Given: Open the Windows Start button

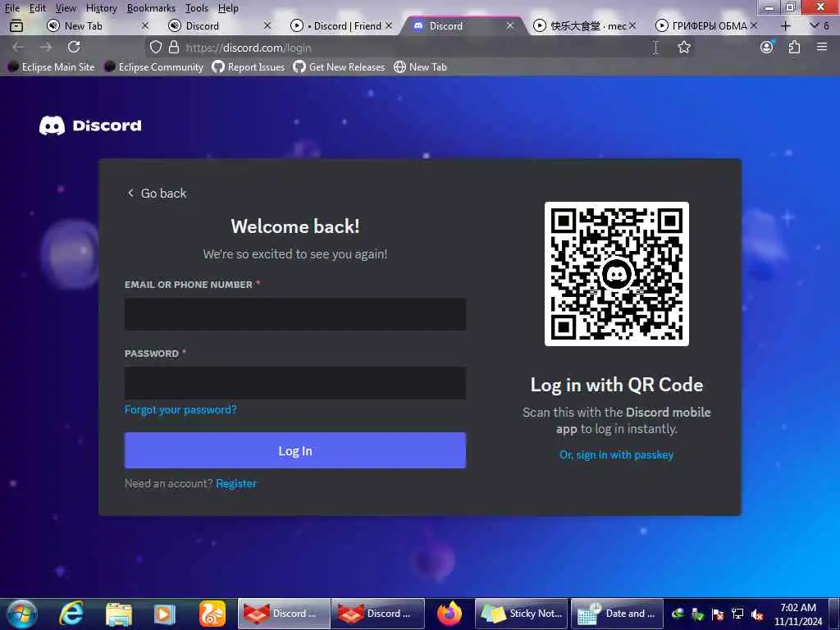Looking at the screenshot, I should tap(22, 614).
